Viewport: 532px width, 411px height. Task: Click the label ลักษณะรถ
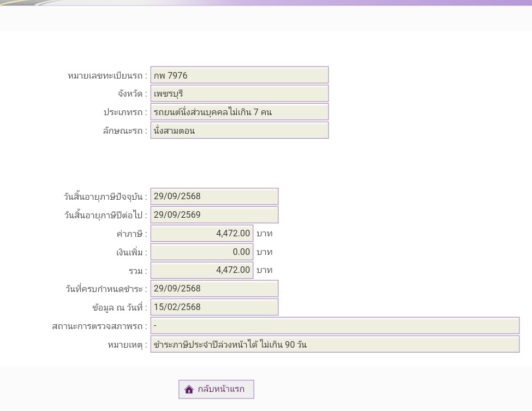coord(125,130)
